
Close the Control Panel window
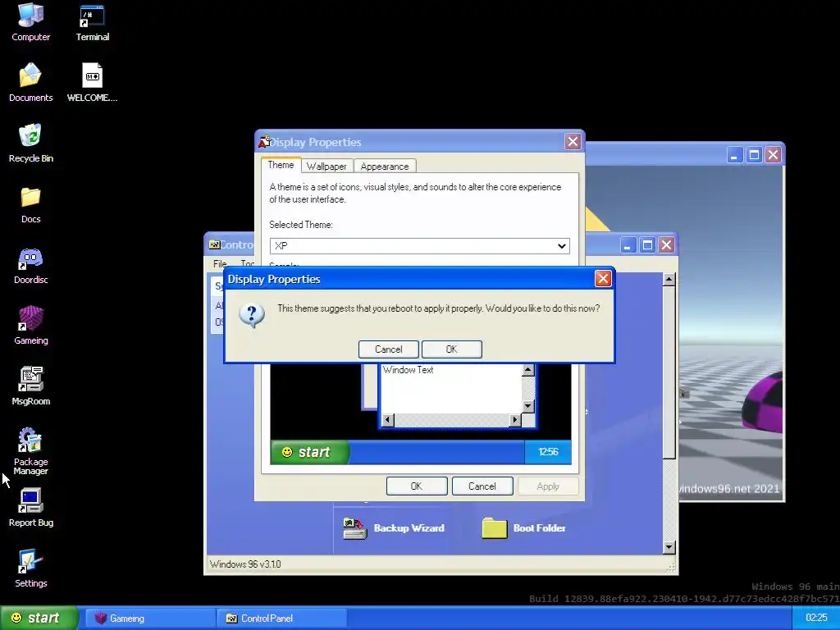pos(666,244)
